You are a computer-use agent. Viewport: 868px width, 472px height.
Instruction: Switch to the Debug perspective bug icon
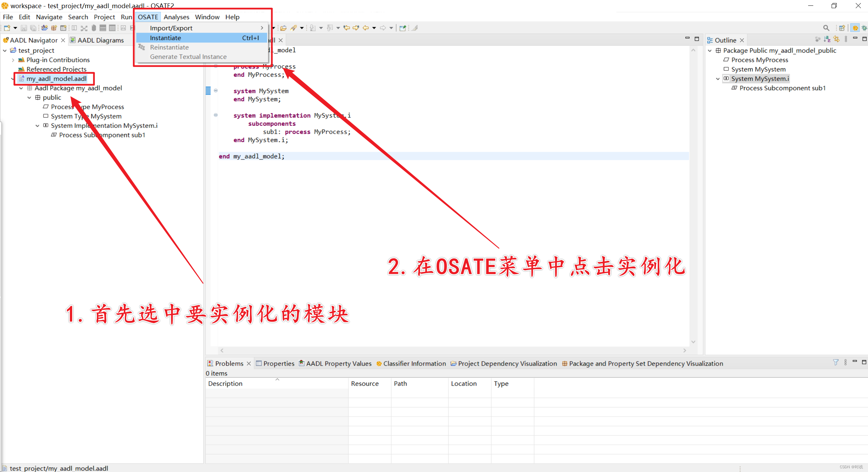pos(864,28)
